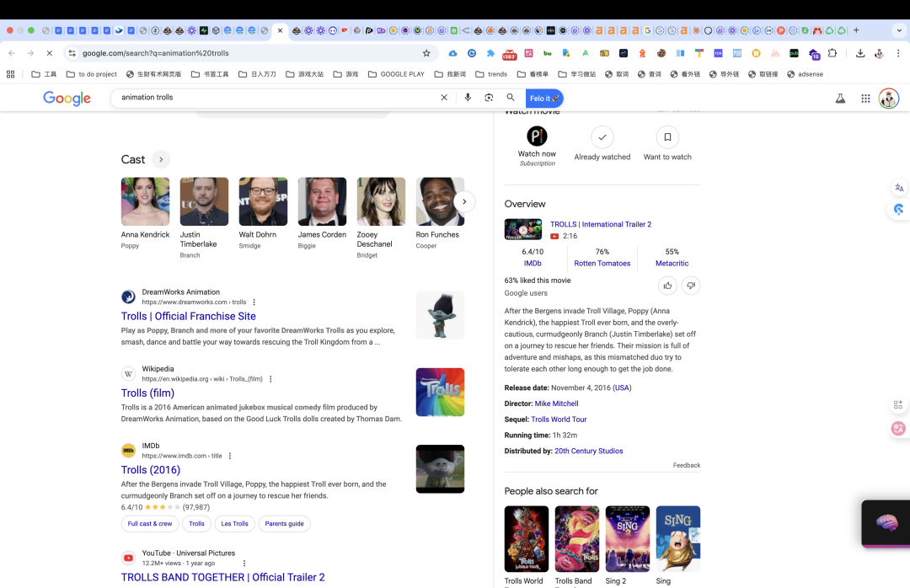
Task: Open the adsense bookmark
Action: point(805,74)
